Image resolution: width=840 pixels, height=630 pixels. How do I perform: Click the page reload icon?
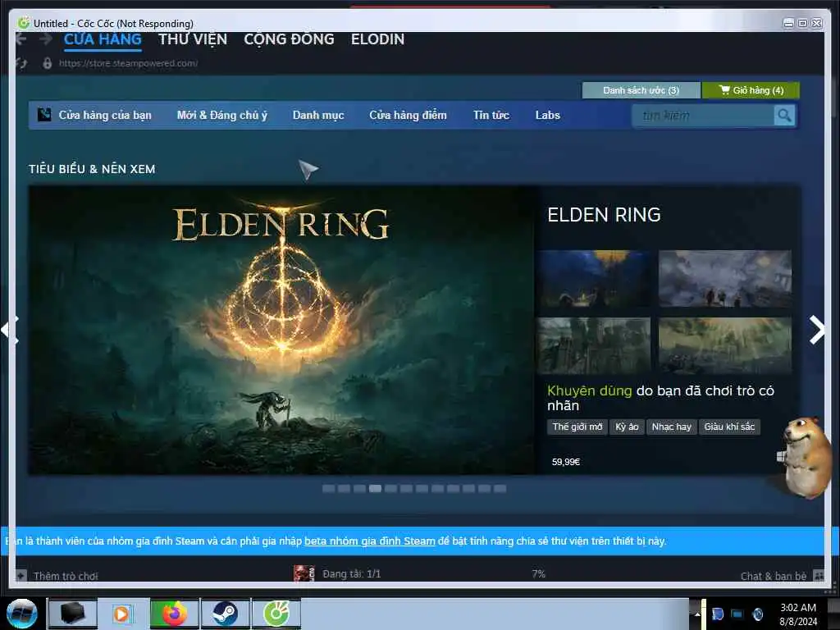[x=21, y=63]
